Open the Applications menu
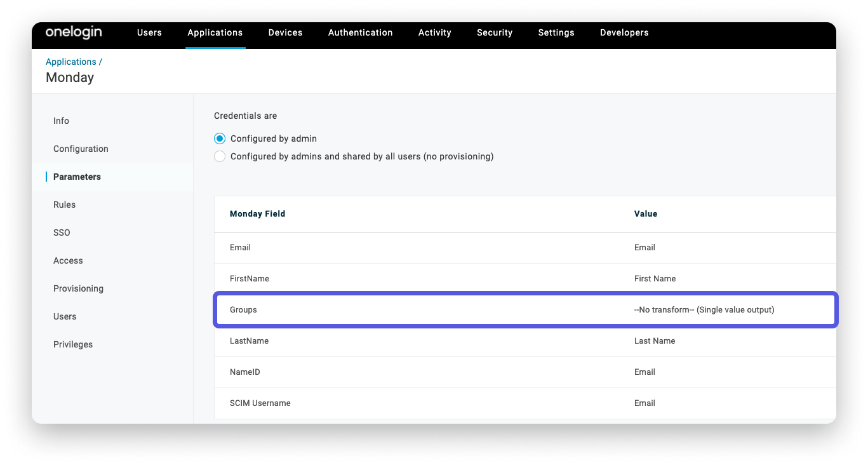Screen dimensions: 868x465 tap(215, 32)
